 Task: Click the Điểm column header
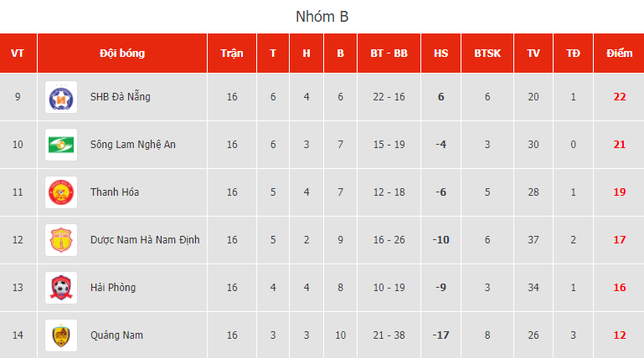point(619,54)
